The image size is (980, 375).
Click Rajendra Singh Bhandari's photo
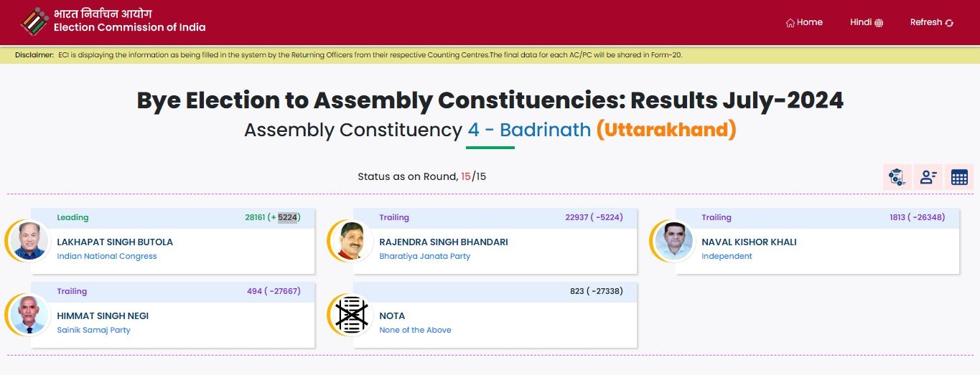point(353,241)
